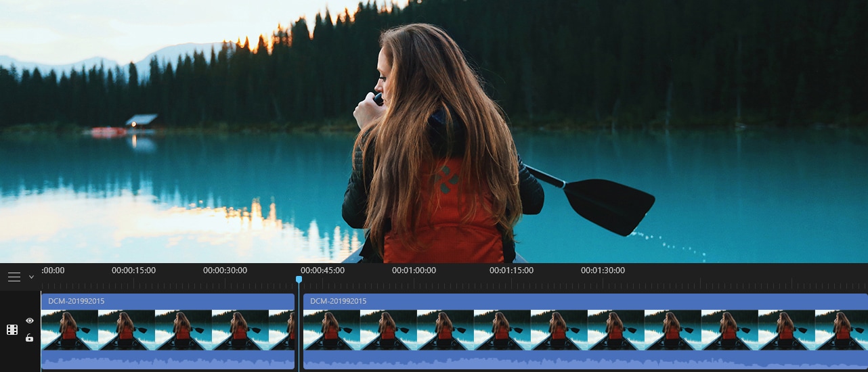
Task: Jump to 00:00:15:00 on the timeline ruler
Action: tap(133, 271)
